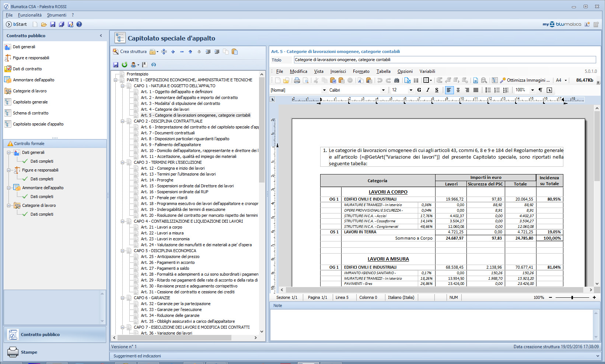Click the green refresh arrow icon

[x=125, y=65]
